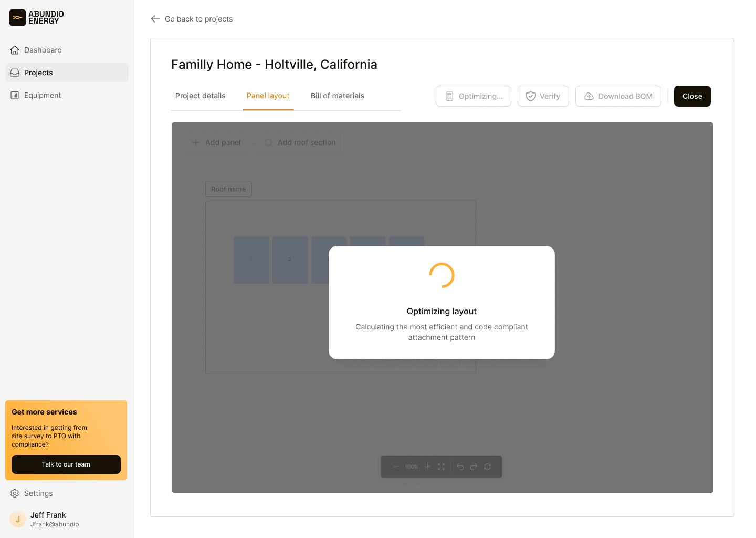Open the Bill of materials tab
Image resolution: width=756 pixels, height=538 pixels.
[338, 96]
